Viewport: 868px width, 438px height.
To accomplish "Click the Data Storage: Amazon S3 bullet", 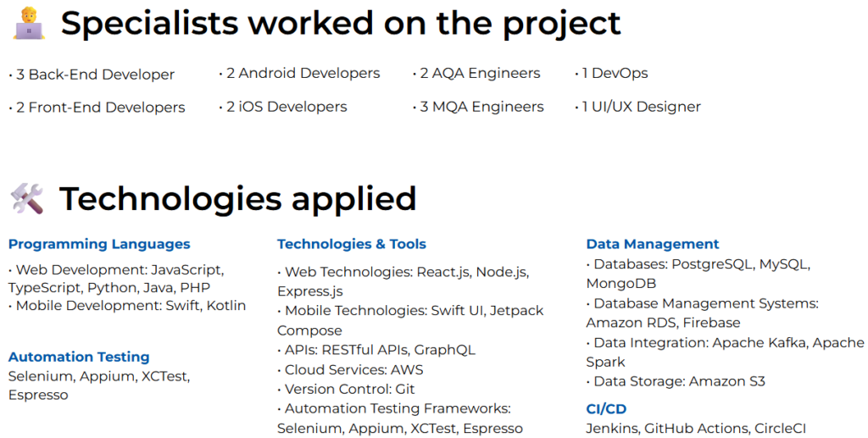I will (676, 381).
